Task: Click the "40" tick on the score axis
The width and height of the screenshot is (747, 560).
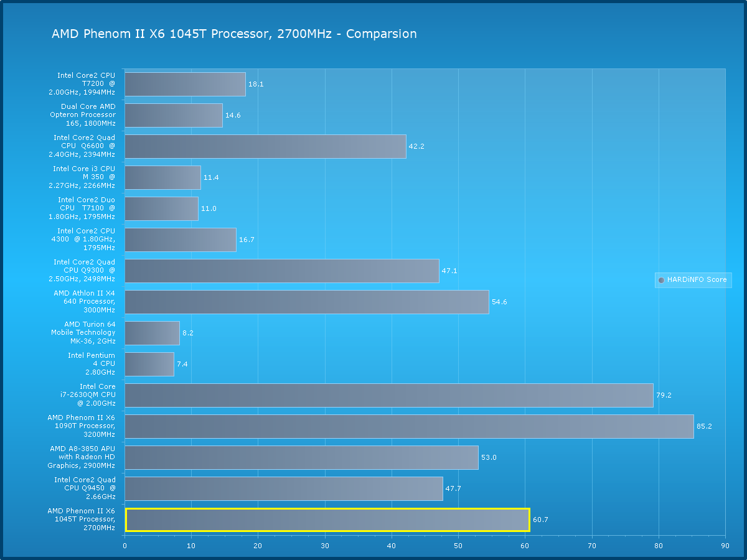Action: click(392, 546)
